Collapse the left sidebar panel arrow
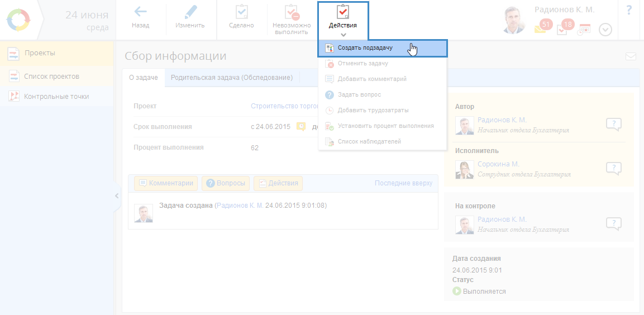The height and width of the screenshot is (315, 644). click(x=116, y=196)
